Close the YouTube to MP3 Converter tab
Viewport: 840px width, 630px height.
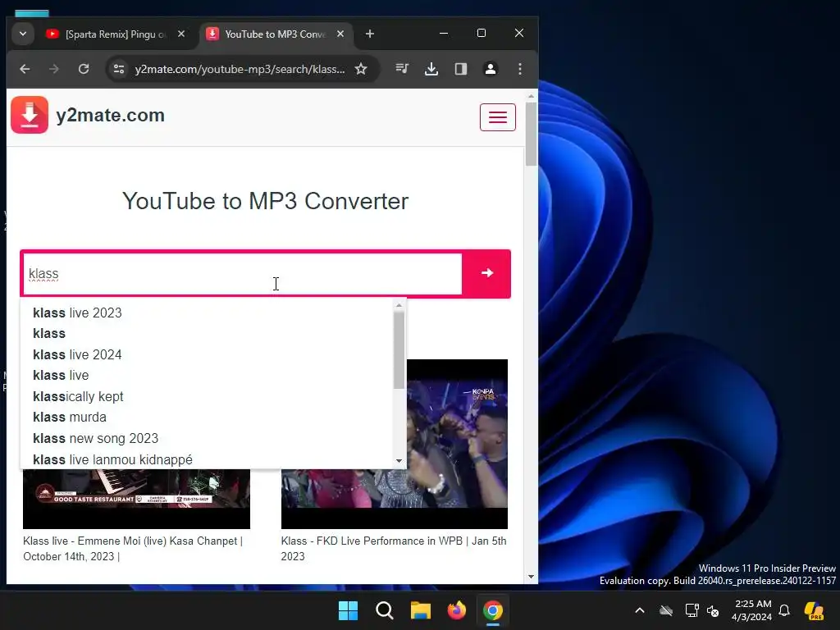(x=340, y=34)
